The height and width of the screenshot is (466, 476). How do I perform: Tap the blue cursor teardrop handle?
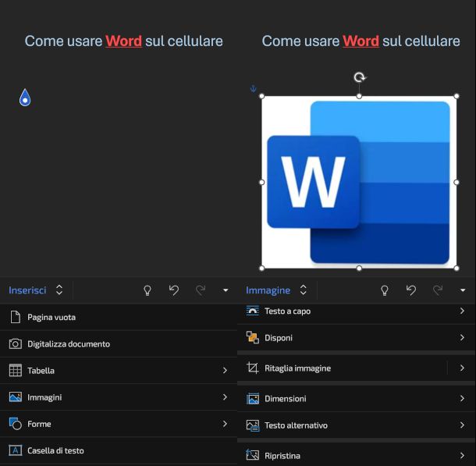click(x=25, y=98)
